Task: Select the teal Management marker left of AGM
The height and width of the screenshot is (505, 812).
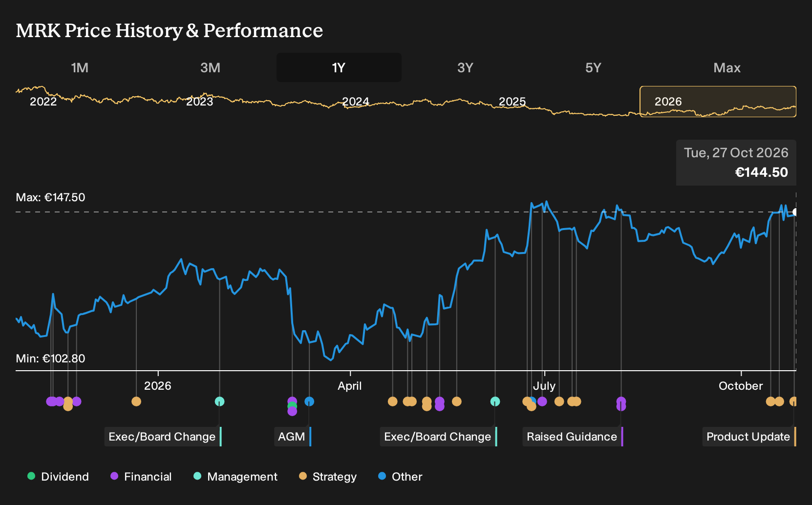Action: click(x=219, y=401)
